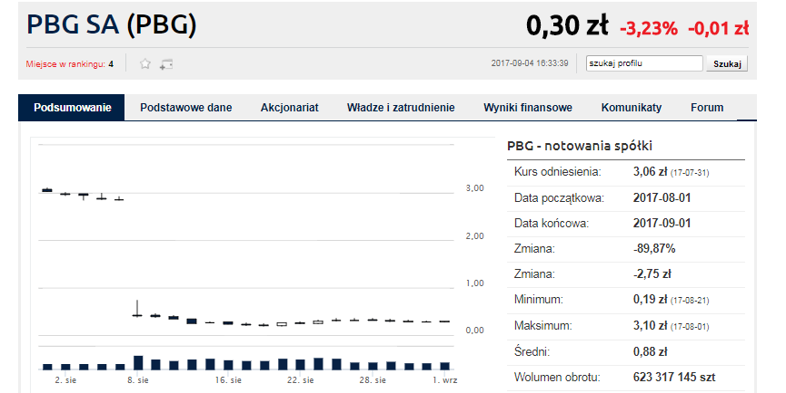Open the Akcjonariat tab
Image resolution: width=786 pixels, height=393 pixels.
[290, 107]
